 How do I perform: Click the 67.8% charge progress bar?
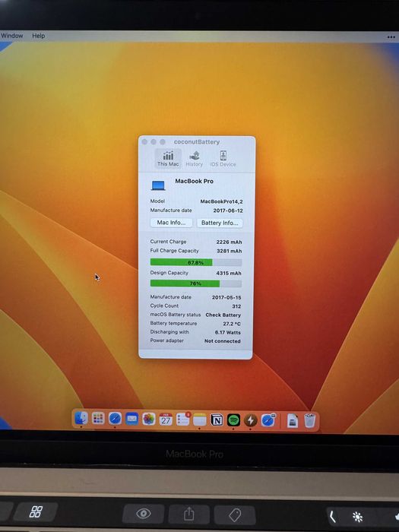tap(196, 262)
